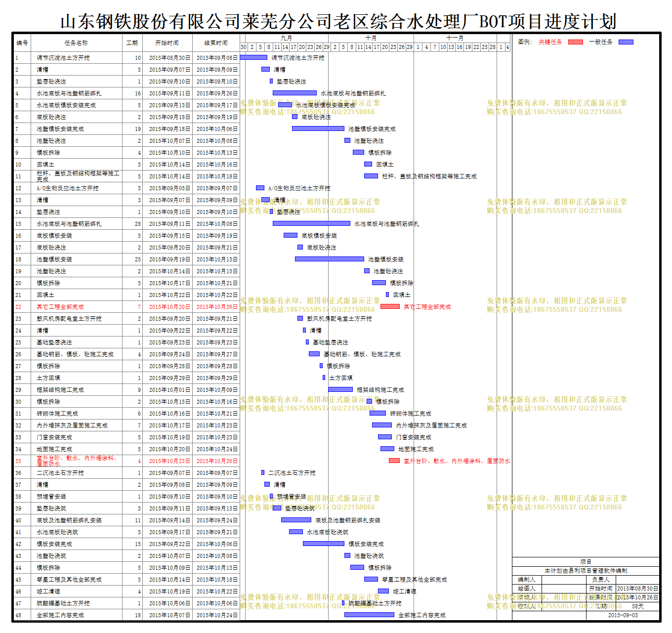The width and height of the screenshot is (672, 633).
Task: Click the 绘图人 field in title block
Action: coord(527,588)
